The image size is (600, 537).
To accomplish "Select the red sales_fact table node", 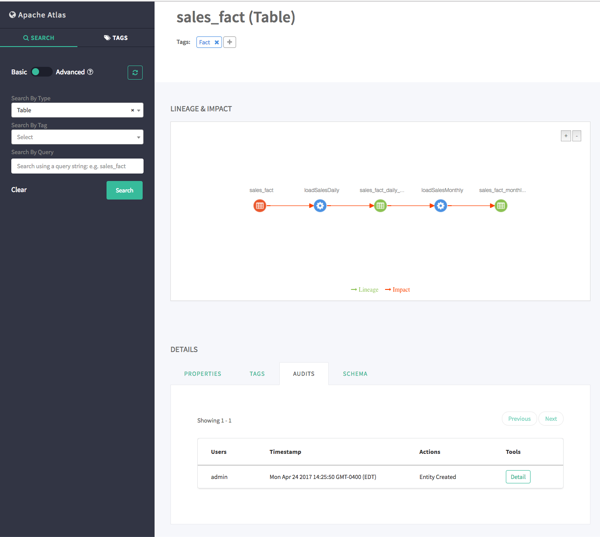I will [x=260, y=206].
